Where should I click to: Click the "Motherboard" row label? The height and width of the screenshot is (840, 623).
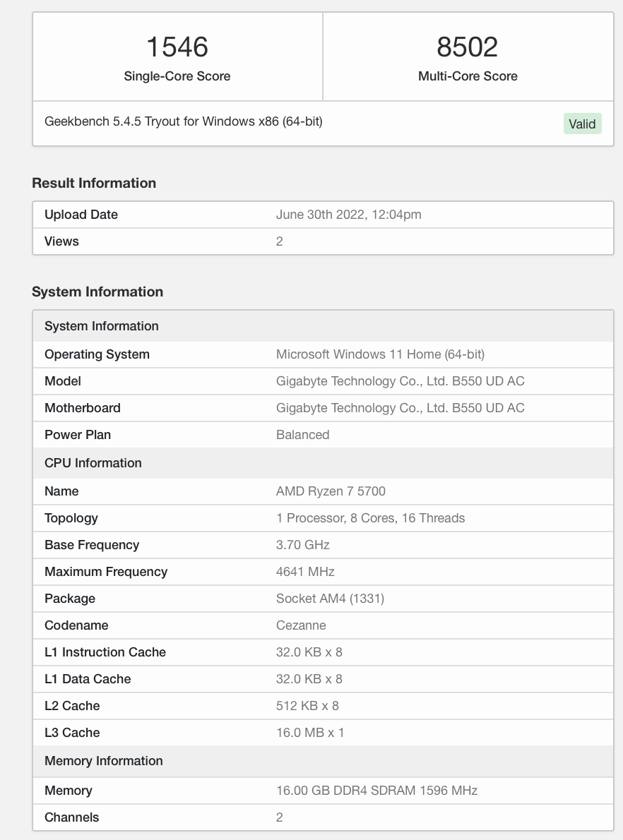point(83,408)
